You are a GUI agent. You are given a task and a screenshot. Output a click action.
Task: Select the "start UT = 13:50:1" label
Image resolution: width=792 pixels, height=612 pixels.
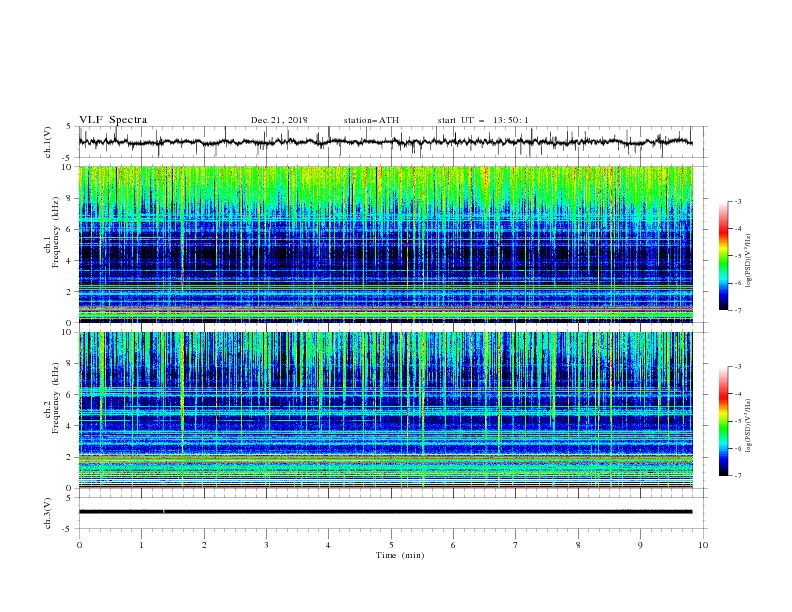pyautogui.click(x=483, y=120)
